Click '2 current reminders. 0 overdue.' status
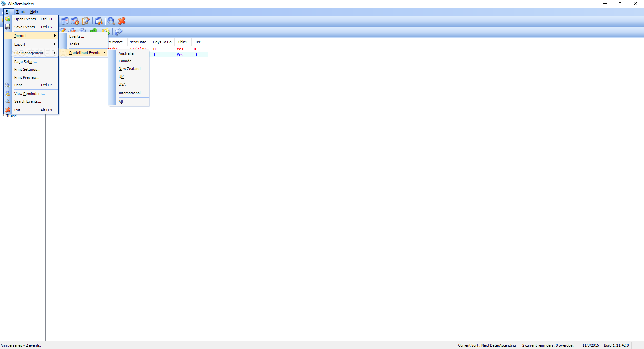 point(548,345)
